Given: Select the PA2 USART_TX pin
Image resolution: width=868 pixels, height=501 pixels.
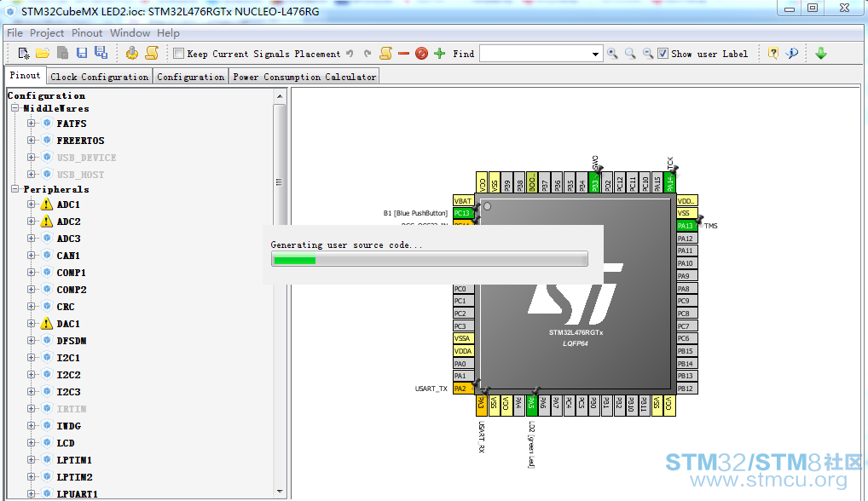Looking at the screenshot, I should (463, 389).
